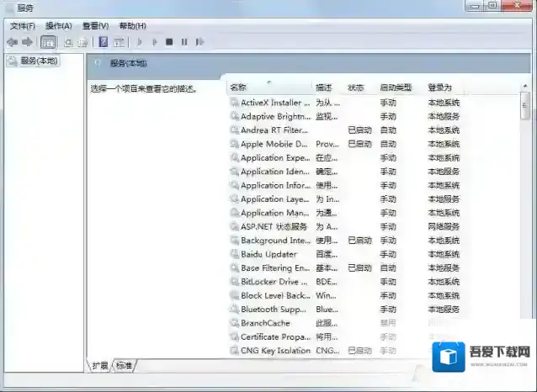Select Application Information service
This screenshot has width=537, height=392.
point(345,185)
